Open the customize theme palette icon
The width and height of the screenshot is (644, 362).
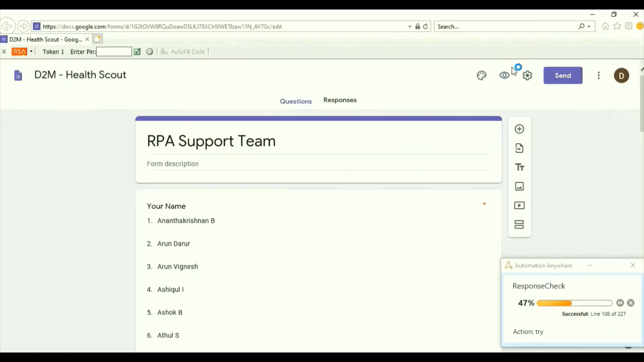[482, 76]
